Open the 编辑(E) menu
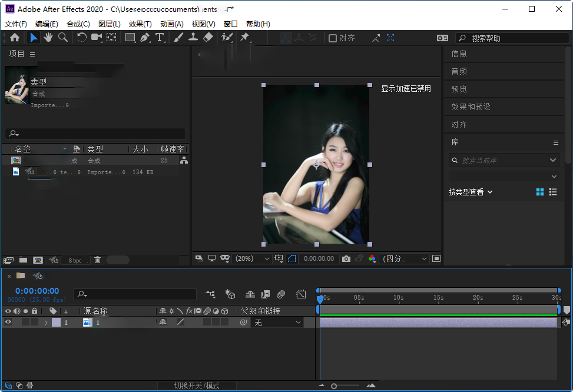The height and width of the screenshot is (392, 573). click(47, 24)
